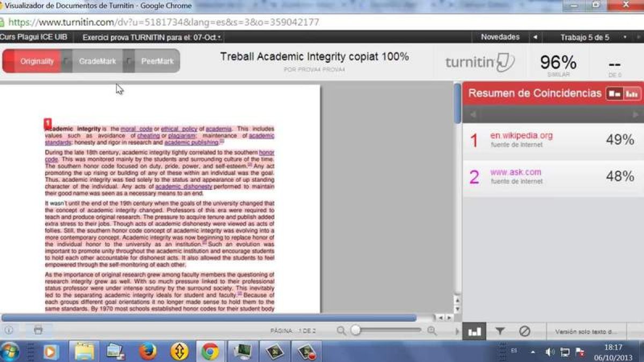Image resolution: width=644 pixels, height=362 pixels.
Task: Click the Curs Plagui ICE UIB label
Action: 34,37
